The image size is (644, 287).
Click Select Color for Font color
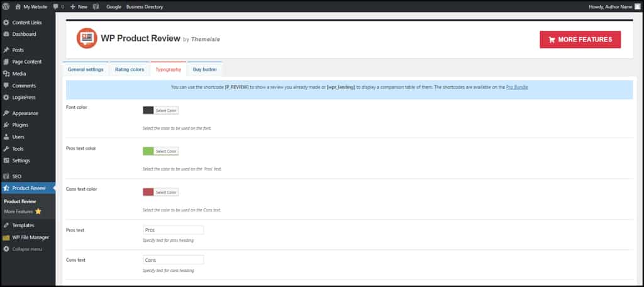coord(166,111)
